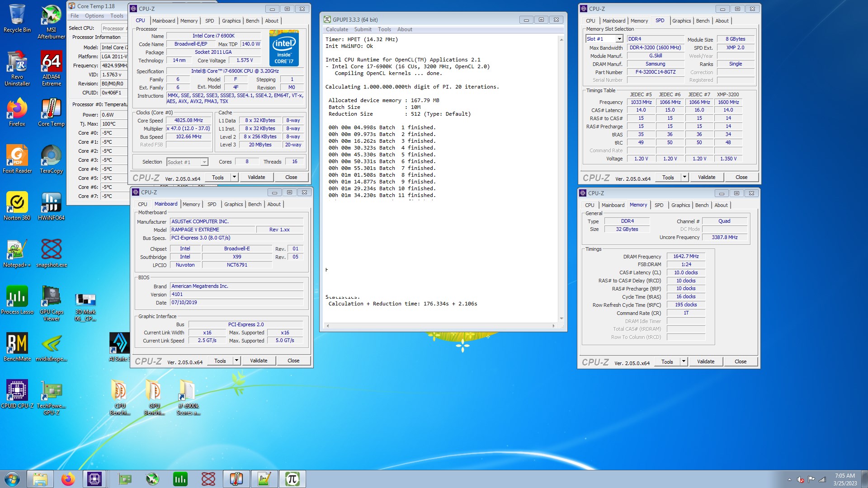The height and width of the screenshot is (488, 868).
Task: Open AIDA64 Extreme desktop icon
Action: 51,68
